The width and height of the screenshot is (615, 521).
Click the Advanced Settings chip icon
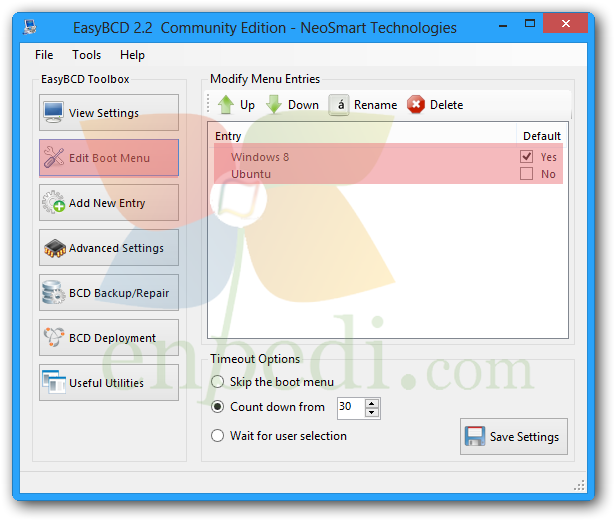click(x=55, y=248)
